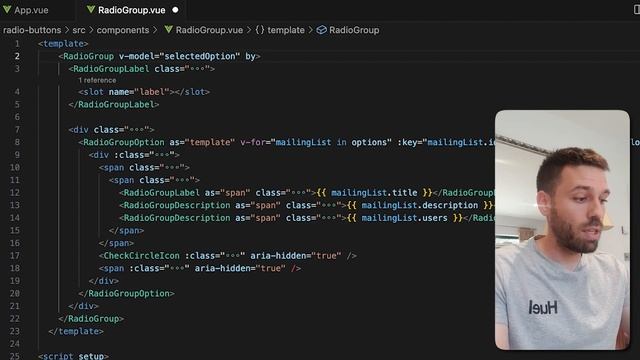This screenshot has height=360, width=640.
Task: Click 'slot name="label"' on line 4
Action: 126,92
